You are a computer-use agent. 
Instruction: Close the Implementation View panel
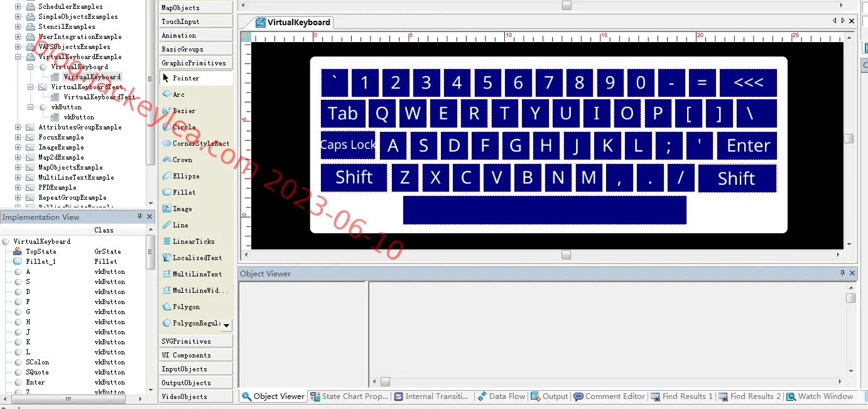(x=149, y=216)
